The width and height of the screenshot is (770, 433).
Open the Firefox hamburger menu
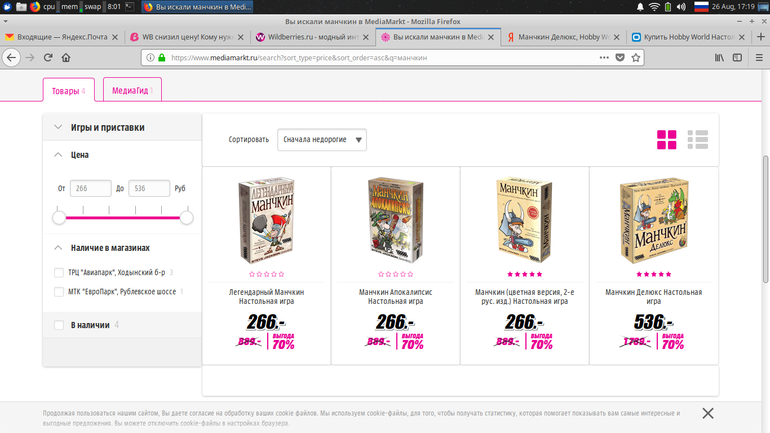pyautogui.click(x=759, y=57)
